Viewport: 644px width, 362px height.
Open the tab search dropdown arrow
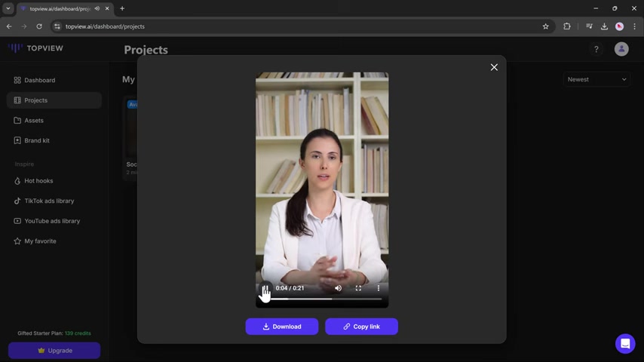tap(8, 8)
